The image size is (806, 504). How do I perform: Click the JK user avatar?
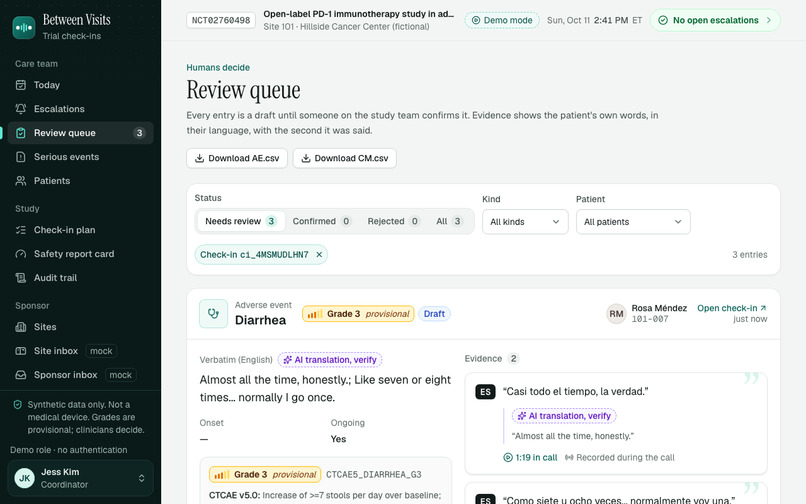[x=24, y=478]
